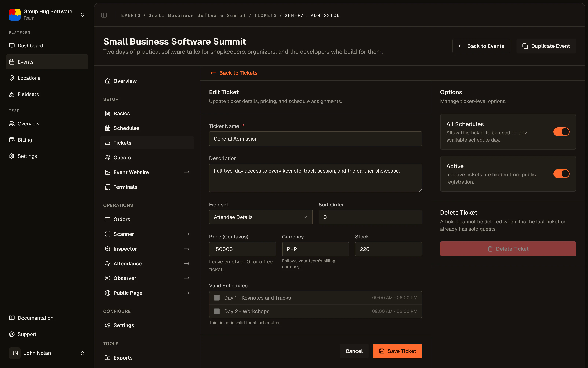Click the configure Settings gear icon
The height and width of the screenshot is (368, 588).
click(108, 325)
